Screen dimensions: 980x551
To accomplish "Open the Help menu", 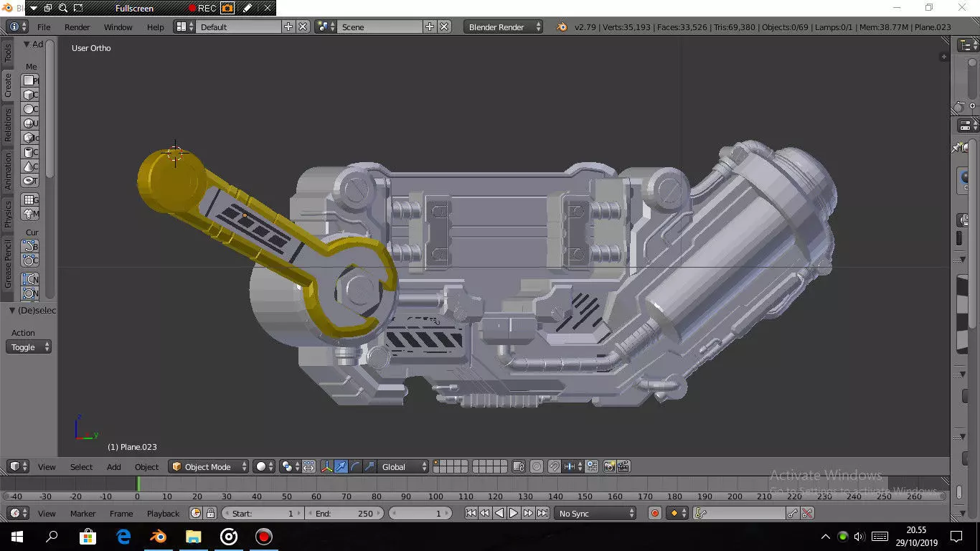I will coord(156,27).
